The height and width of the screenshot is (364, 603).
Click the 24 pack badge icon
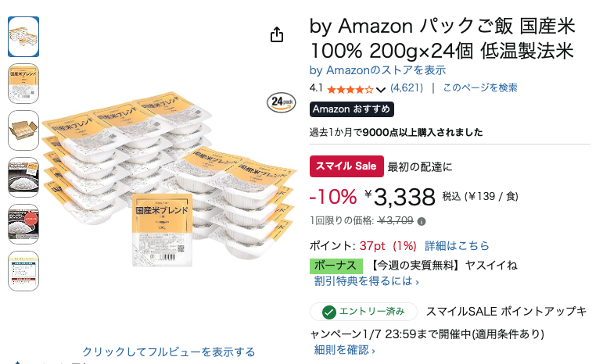[x=281, y=102]
